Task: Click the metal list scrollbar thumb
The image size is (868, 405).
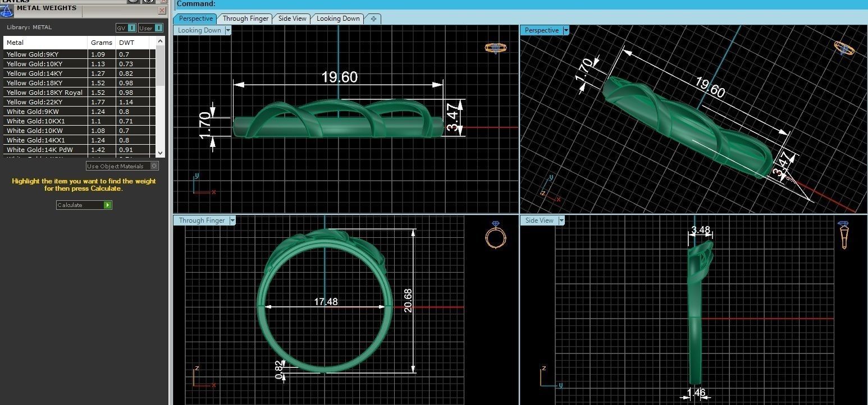Action: pos(161,66)
